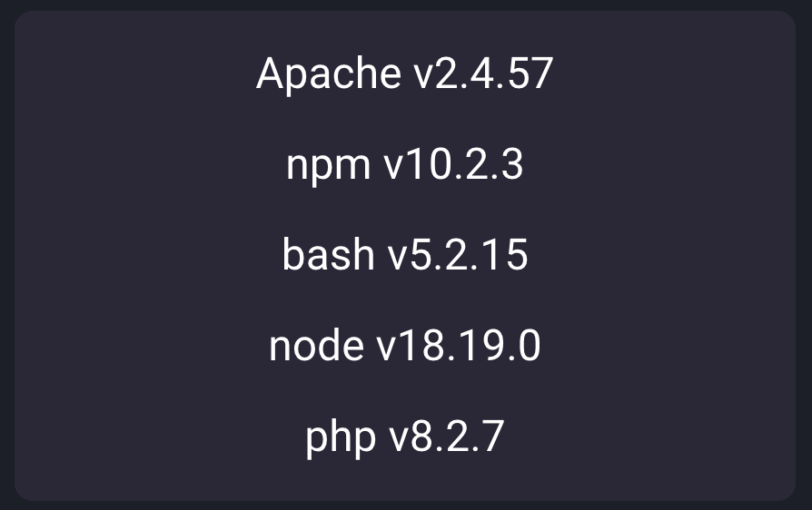Pick the JavaScript runtime version row
The image size is (812, 510).
pos(404,347)
